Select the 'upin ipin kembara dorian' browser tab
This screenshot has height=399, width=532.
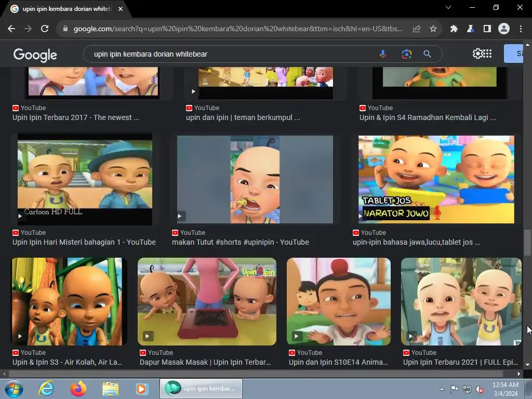[66, 9]
